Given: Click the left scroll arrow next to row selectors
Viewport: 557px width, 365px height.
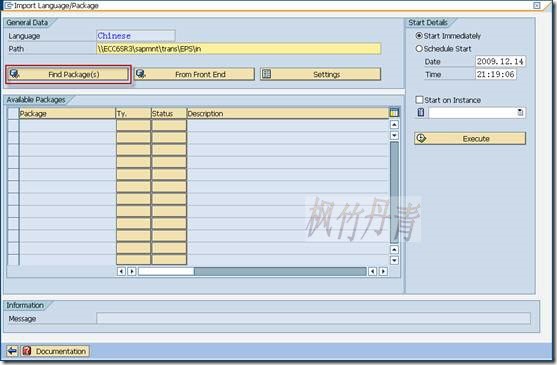Looking at the screenshot, I should coord(121,272).
